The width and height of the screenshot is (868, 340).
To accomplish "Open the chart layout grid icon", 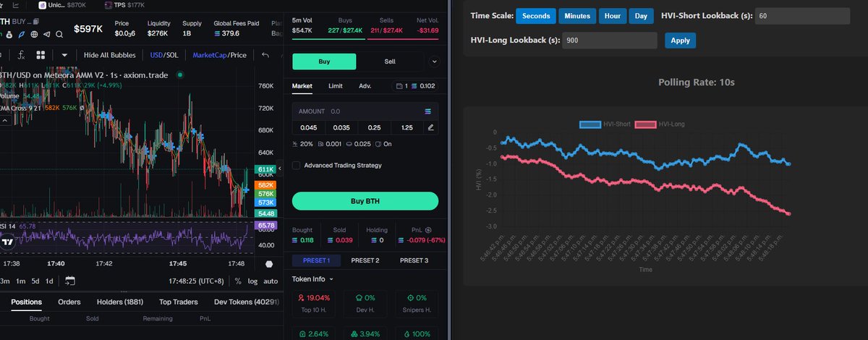I will pyautogui.click(x=41, y=55).
